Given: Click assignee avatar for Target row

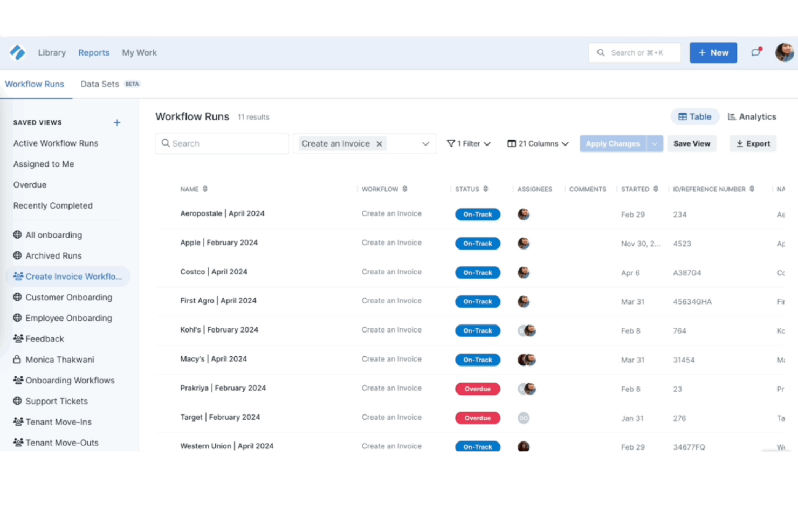Looking at the screenshot, I should [x=524, y=418].
